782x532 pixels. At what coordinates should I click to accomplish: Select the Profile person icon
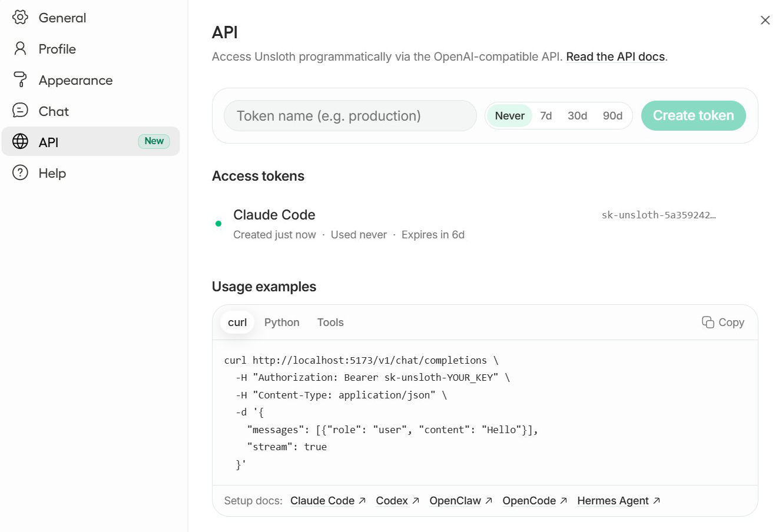(x=20, y=48)
